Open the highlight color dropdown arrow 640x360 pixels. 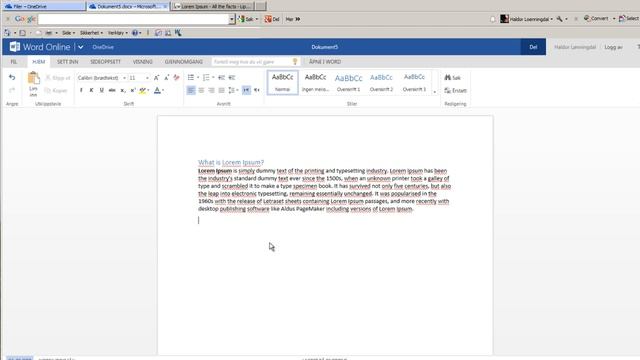pos(148,90)
